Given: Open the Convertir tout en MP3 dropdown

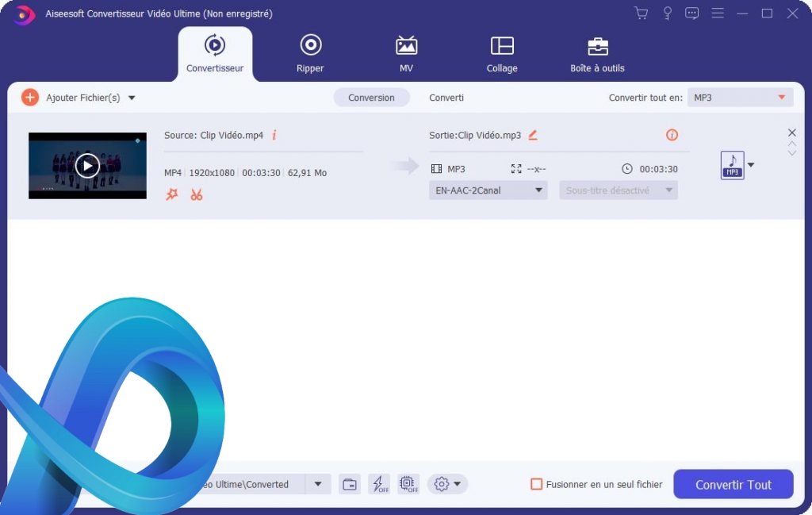Looking at the screenshot, I should coord(740,98).
